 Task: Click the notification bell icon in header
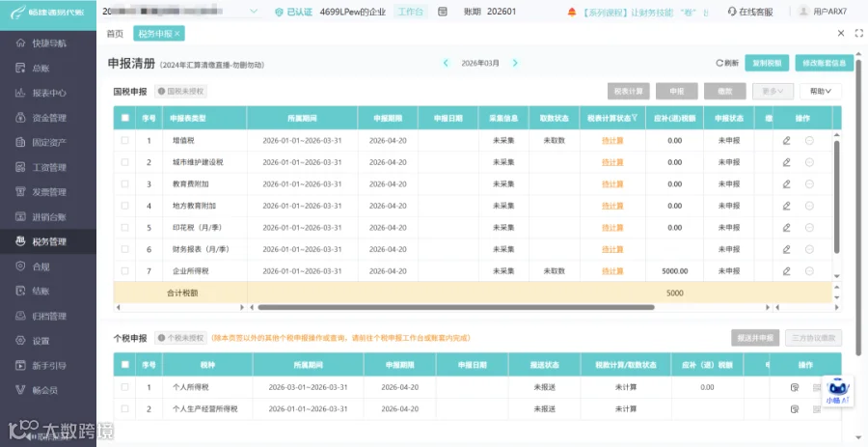(572, 12)
